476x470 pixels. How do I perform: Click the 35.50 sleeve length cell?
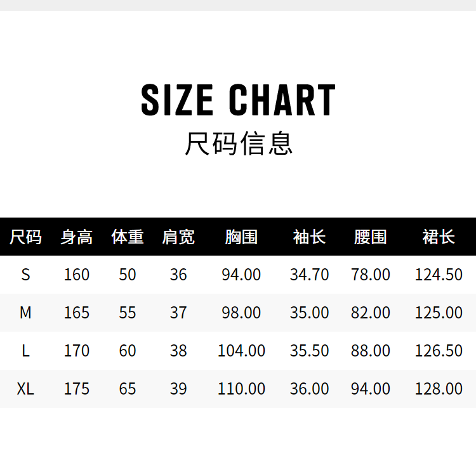(x=309, y=351)
